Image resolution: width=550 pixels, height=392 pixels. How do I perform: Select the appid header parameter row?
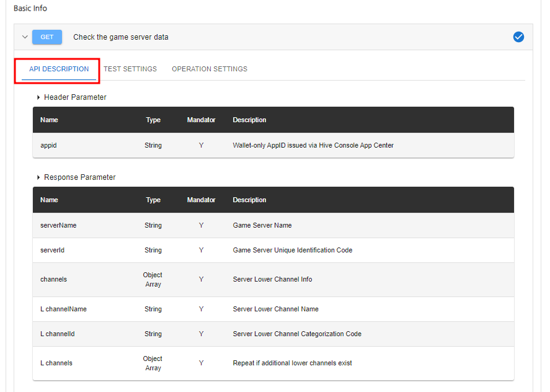273,145
